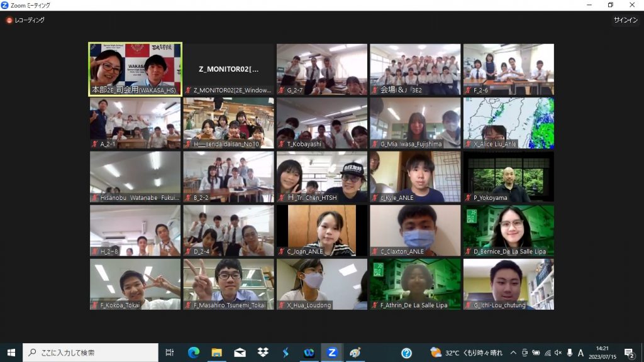The width and height of the screenshot is (644, 362).
Task: Expand the hidden system tray icons
Action: pyautogui.click(x=513, y=353)
